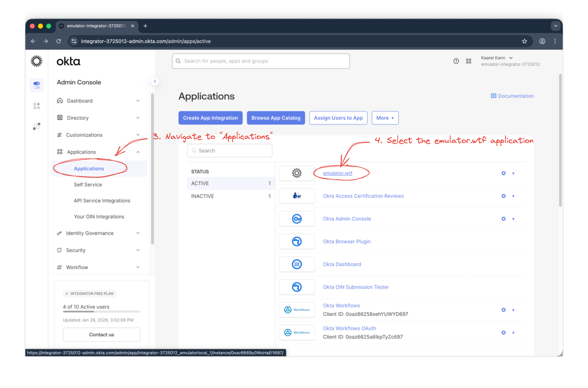Click the Okta Dashboard app icon
The width and height of the screenshot is (588, 388).
tap(297, 264)
